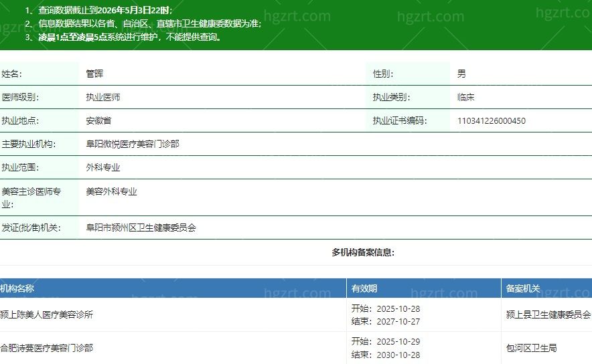592x364 pixels.
Task: Click the name value 管晖
Action: click(x=94, y=74)
